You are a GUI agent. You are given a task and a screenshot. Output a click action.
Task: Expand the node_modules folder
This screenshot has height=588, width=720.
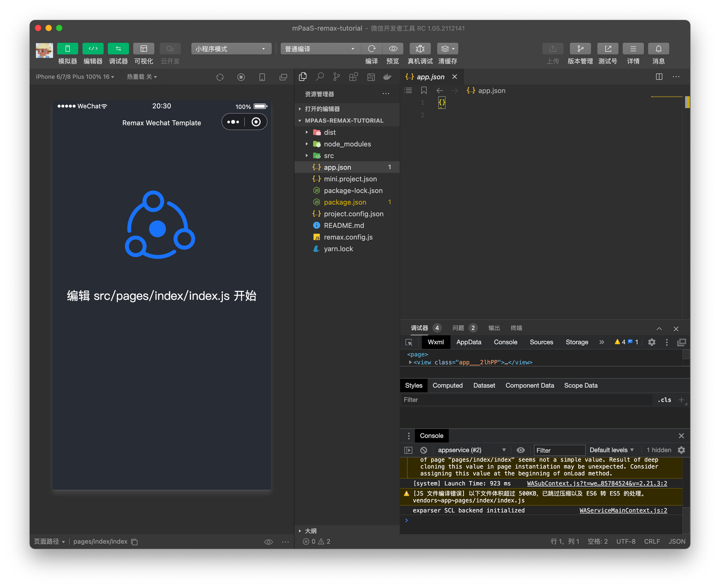[347, 144]
